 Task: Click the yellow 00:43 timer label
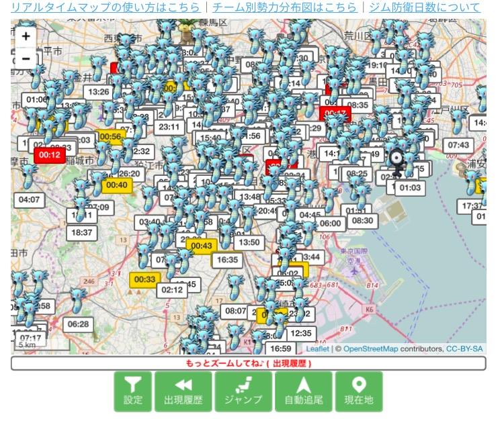(202, 246)
